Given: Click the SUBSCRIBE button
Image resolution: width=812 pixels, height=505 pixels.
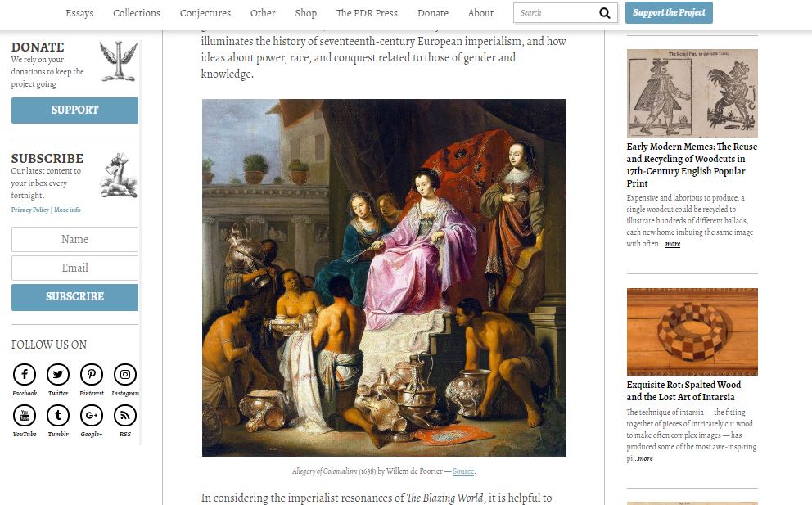Looking at the screenshot, I should pyautogui.click(x=74, y=297).
